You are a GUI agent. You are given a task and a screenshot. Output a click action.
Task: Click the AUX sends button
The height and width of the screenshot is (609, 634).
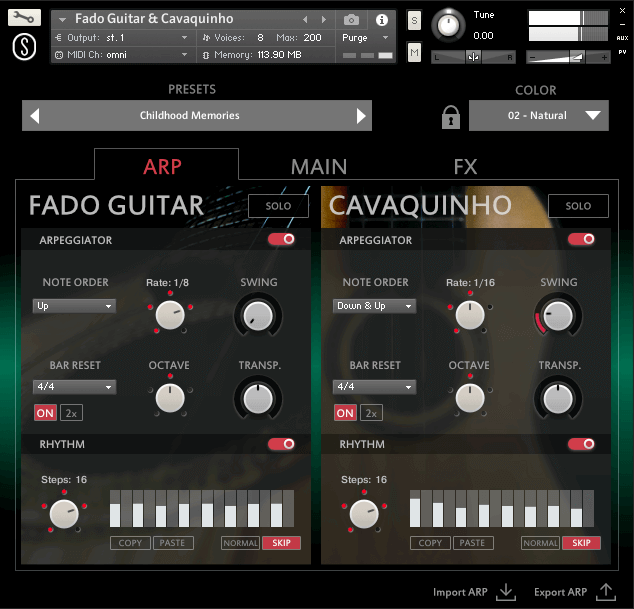coord(622,38)
